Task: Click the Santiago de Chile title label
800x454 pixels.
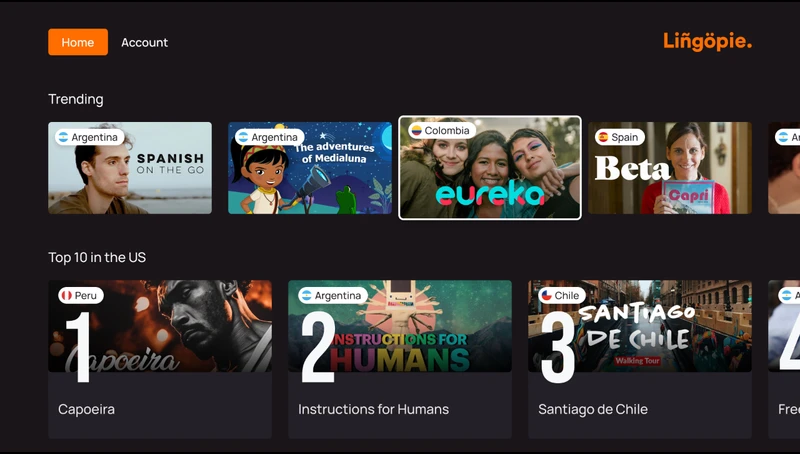Action: pos(593,409)
